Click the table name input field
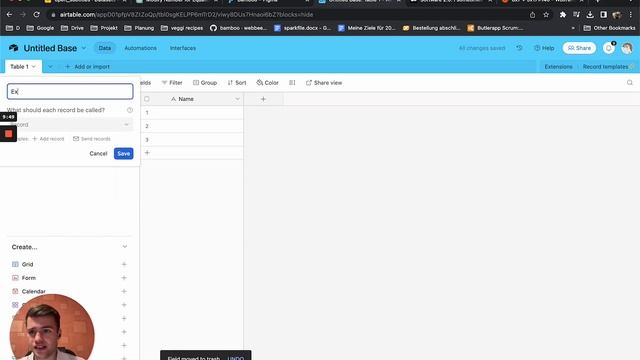The width and height of the screenshot is (640, 360). tap(70, 91)
